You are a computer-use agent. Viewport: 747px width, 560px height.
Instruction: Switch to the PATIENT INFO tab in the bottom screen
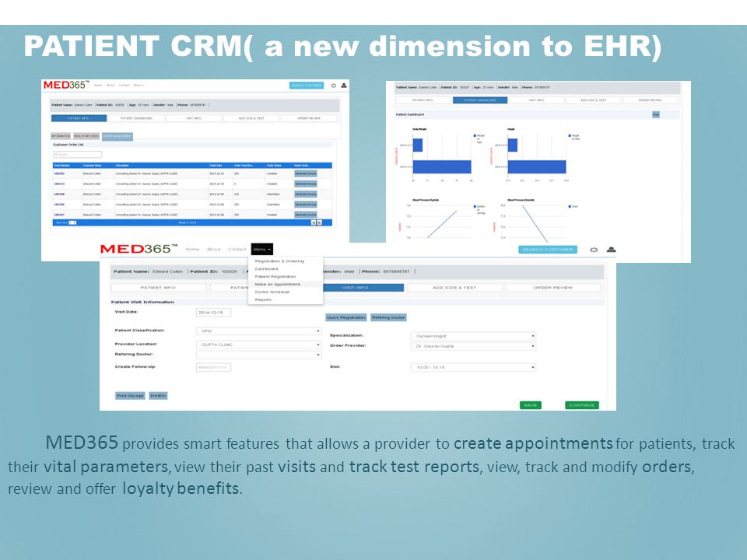tap(159, 288)
